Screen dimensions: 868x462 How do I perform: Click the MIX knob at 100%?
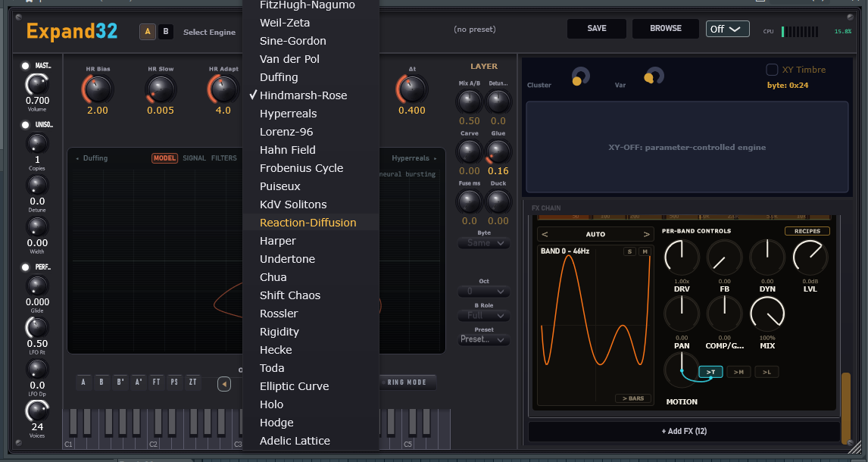(767, 314)
